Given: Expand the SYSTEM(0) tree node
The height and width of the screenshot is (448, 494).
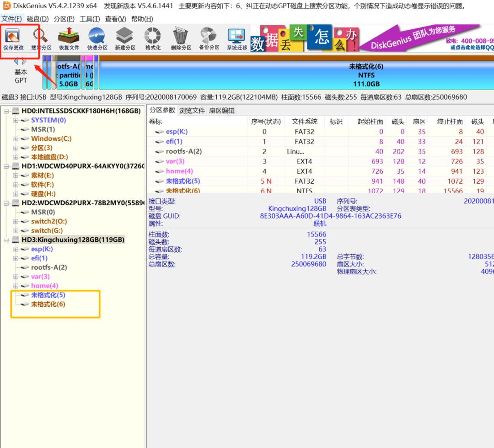Looking at the screenshot, I should click(16, 120).
